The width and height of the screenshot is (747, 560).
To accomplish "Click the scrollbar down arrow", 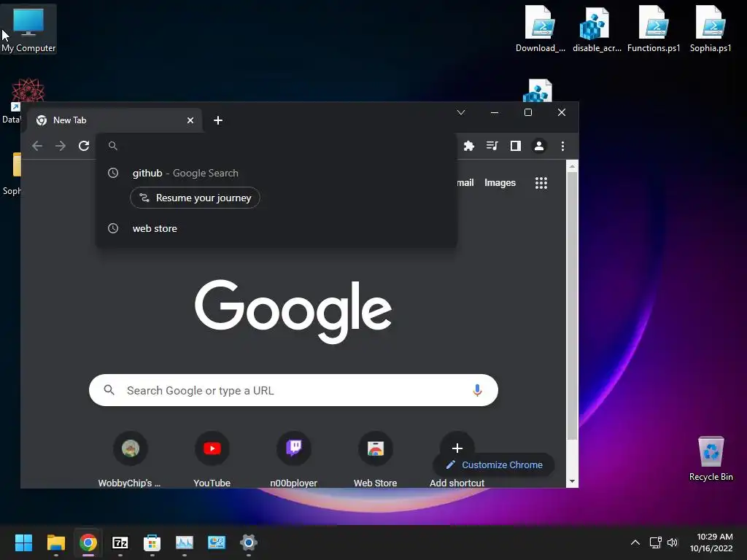I will (572, 482).
